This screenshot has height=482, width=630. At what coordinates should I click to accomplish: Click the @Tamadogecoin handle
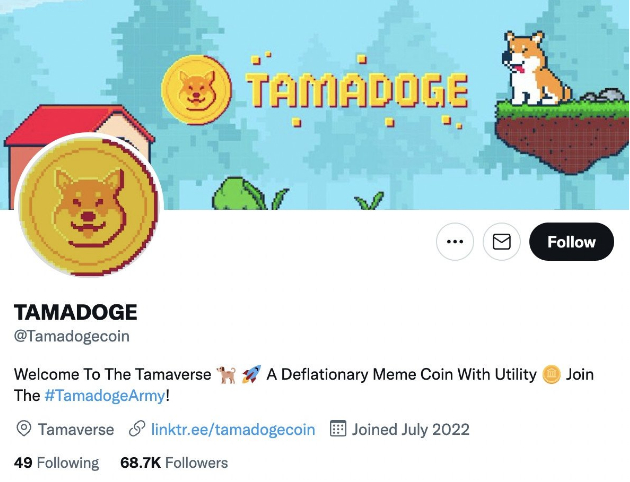(72, 336)
